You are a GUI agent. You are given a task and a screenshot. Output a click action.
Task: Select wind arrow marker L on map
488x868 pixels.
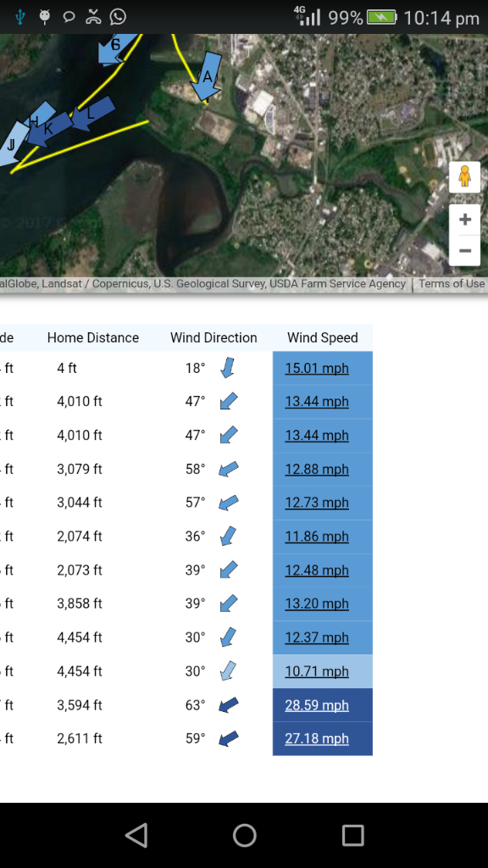pyautogui.click(x=91, y=114)
